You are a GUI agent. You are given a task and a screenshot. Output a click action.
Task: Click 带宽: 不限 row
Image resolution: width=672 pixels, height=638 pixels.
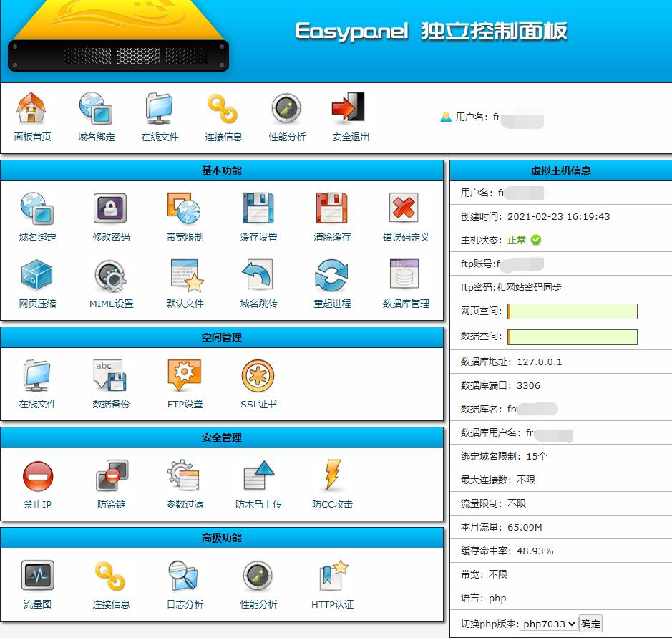561,574
